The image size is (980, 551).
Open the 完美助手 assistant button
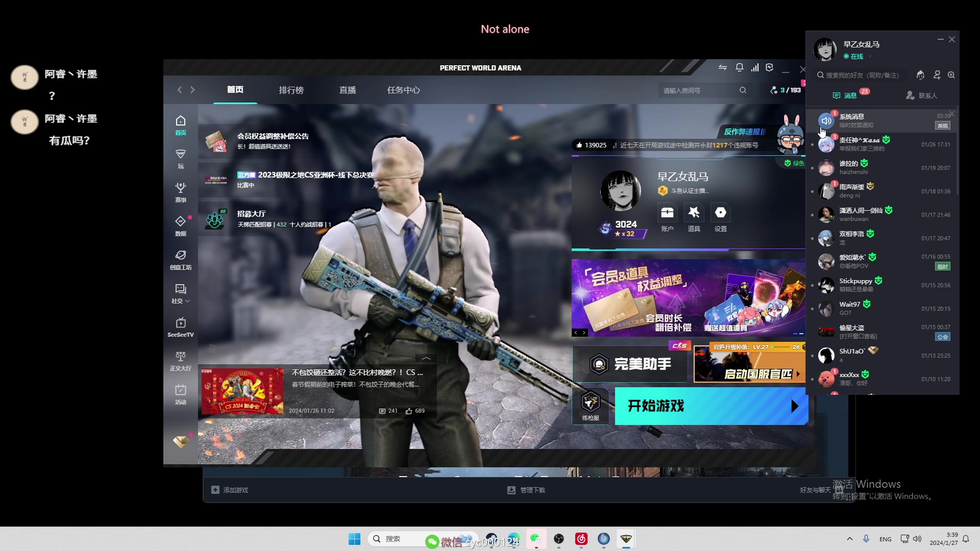(630, 364)
